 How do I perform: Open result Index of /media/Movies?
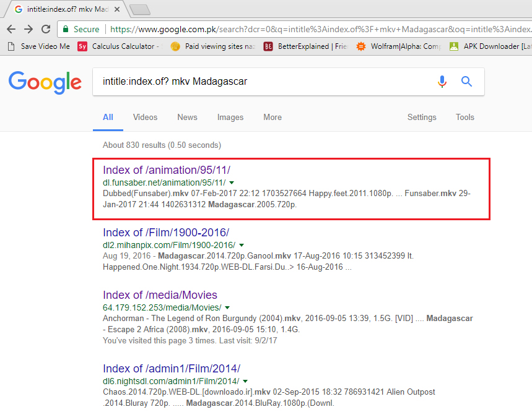(x=160, y=294)
